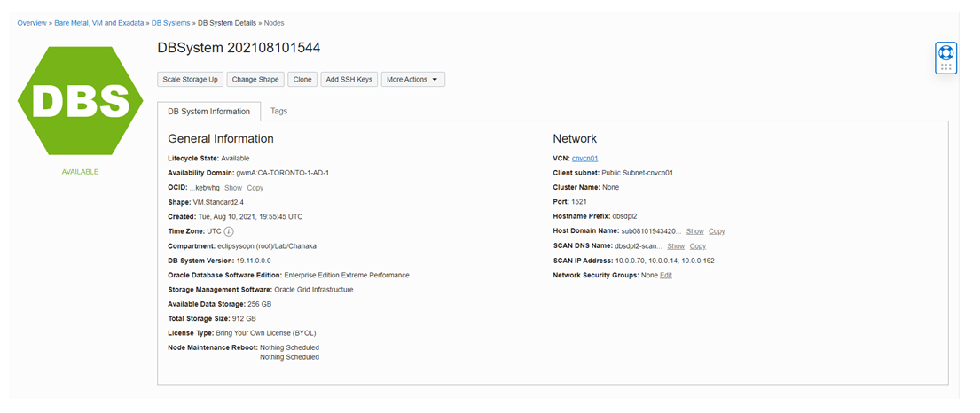Click the DB System Details breadcrumb item
This screenshot has height=413, width=980.
tap(227, 23)
